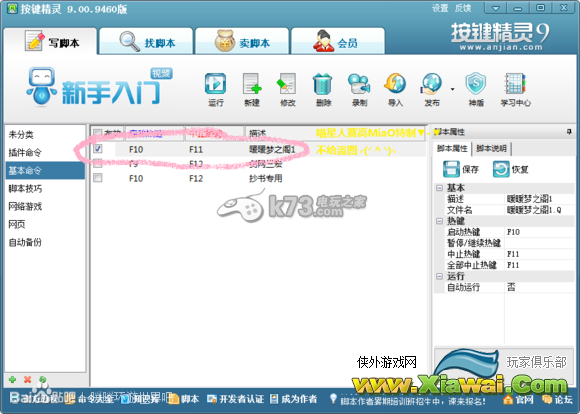Click the 反馈 feedback link in title bar
Screen dimensions: 580x414
[x=463, y=8]
